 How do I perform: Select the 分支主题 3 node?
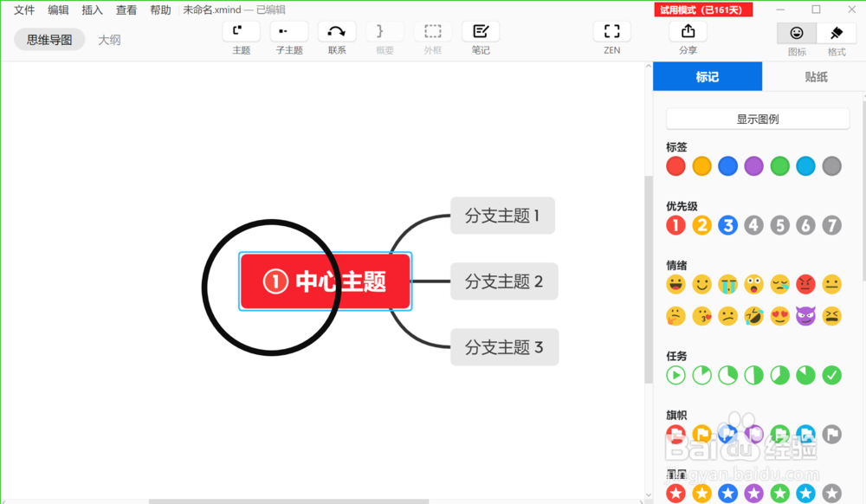click(504, 347)
